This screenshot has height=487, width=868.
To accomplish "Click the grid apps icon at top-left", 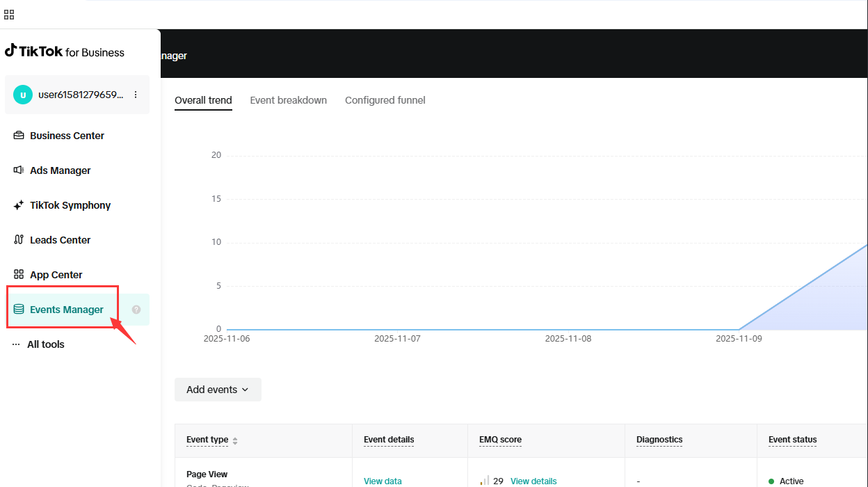I will 9,15.
